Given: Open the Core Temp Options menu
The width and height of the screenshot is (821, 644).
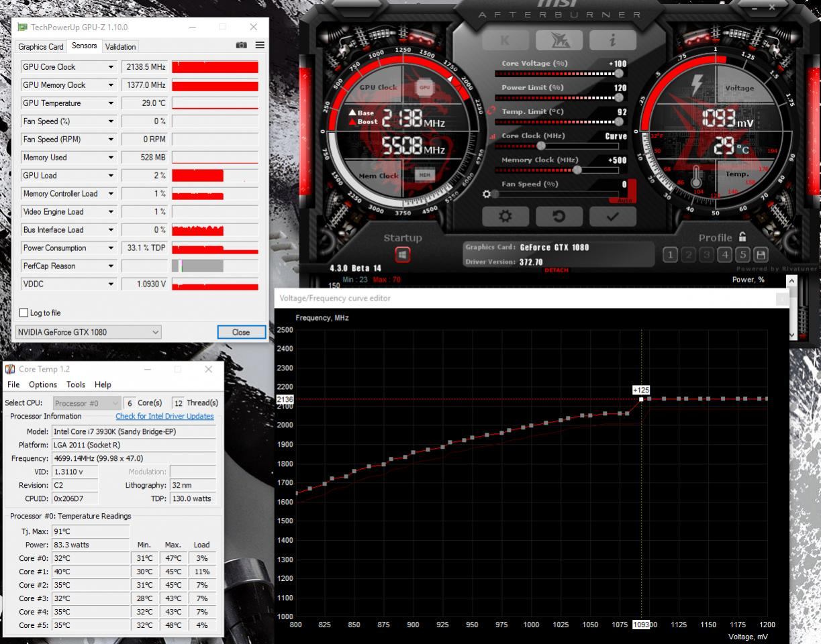Looking at the screenshot, I should [43, 384].
